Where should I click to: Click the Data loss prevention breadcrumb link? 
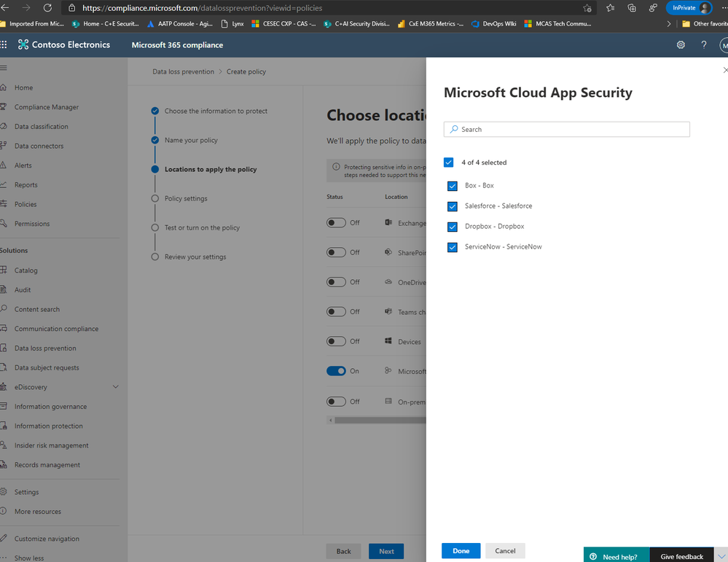[x=184, y=71]
